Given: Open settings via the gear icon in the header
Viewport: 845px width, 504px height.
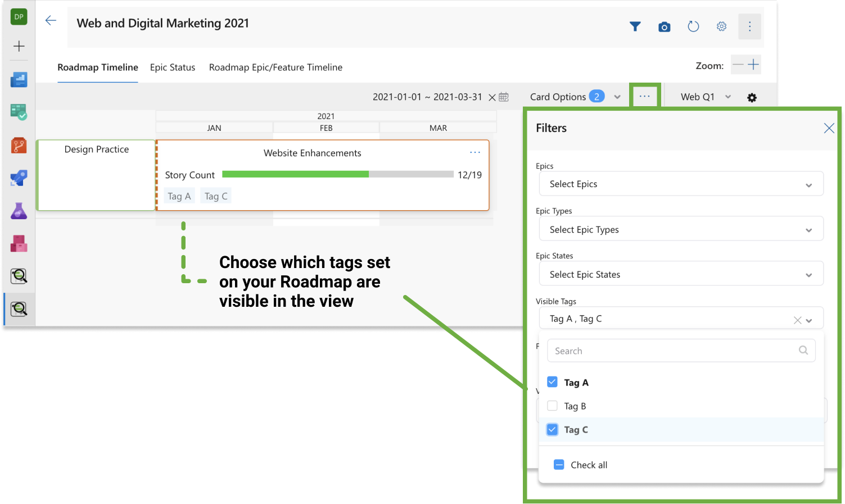Looking at the screenshot, I should [721, 26].
